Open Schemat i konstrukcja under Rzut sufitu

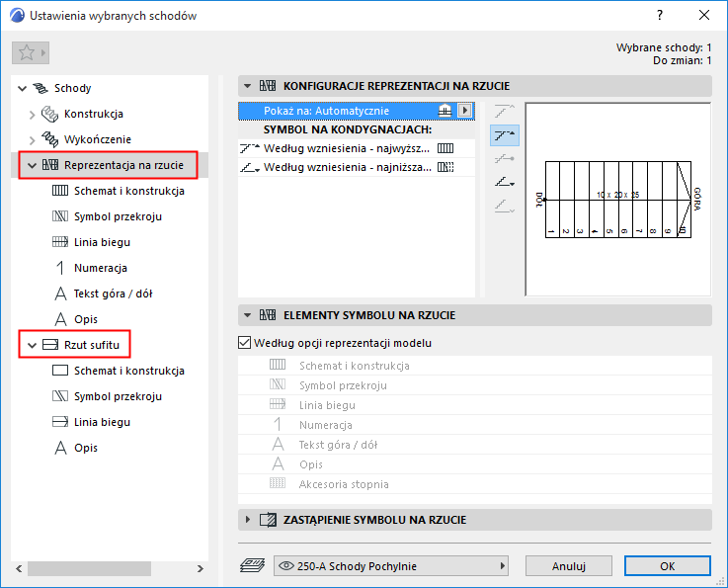click(x=129, y=371)
